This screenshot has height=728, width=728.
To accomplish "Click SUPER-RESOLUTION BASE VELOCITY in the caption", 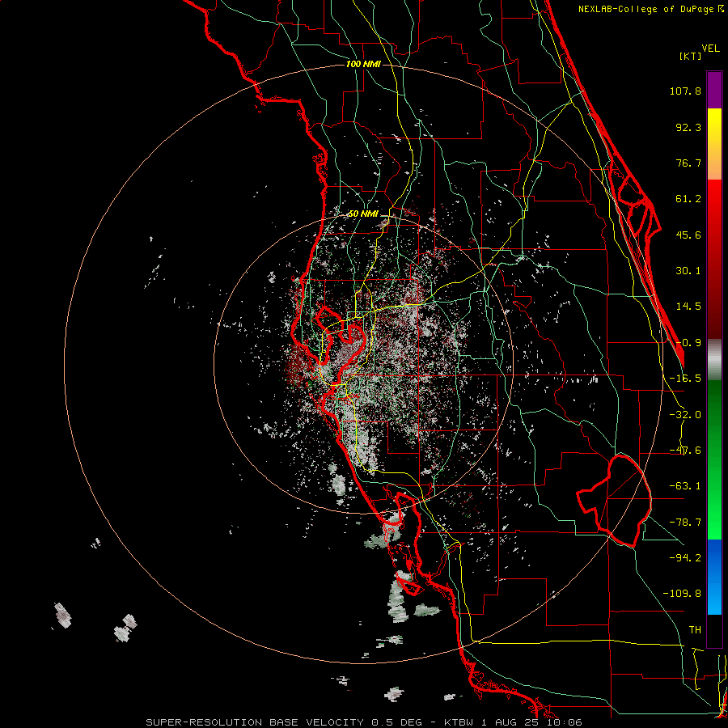I will pyautogui.click(x=255, y=722).
